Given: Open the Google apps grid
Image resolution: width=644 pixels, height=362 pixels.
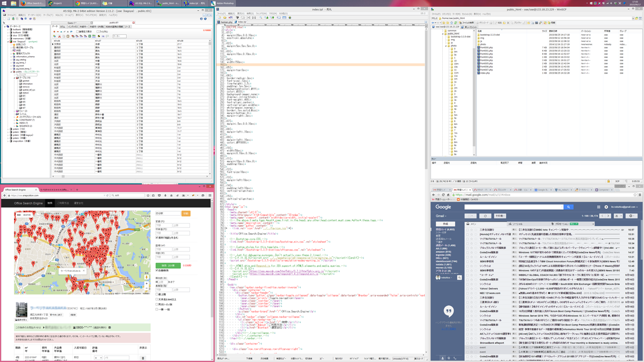Looking at the screenshot, I should click(x=598, y=207).
